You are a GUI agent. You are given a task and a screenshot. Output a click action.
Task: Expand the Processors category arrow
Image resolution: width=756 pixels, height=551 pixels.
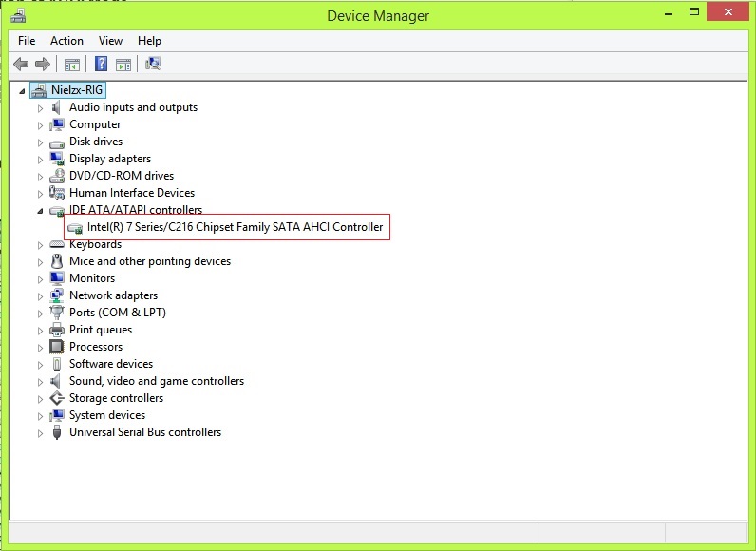coord(41,348)
